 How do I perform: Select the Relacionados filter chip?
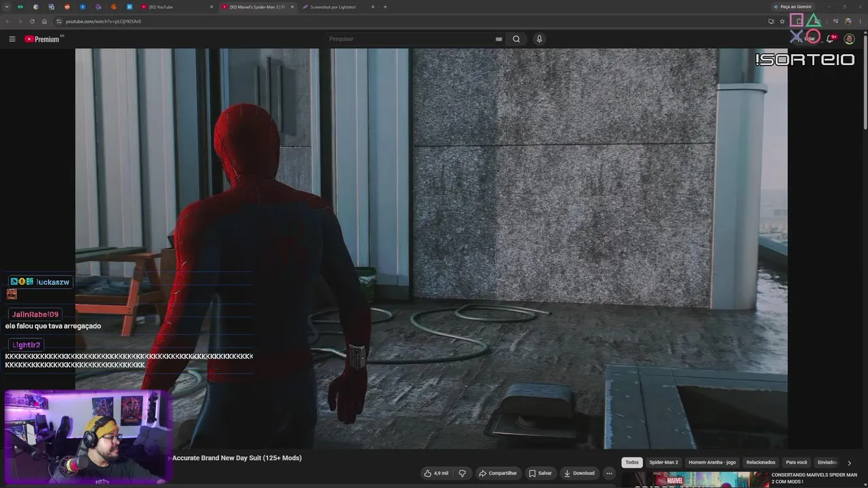(x=761, y=462)
